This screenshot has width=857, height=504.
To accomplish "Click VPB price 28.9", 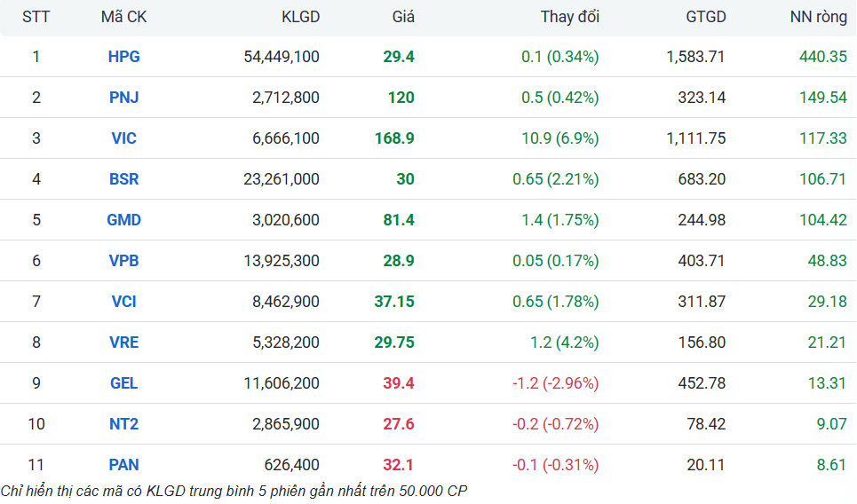I will 399,261.
